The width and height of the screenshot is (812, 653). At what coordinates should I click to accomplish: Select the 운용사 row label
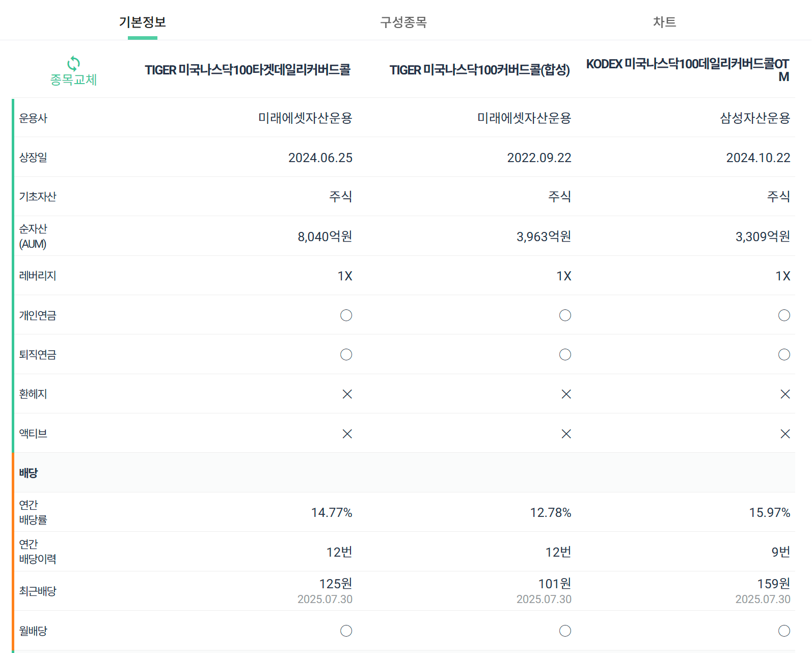(33, 118)
